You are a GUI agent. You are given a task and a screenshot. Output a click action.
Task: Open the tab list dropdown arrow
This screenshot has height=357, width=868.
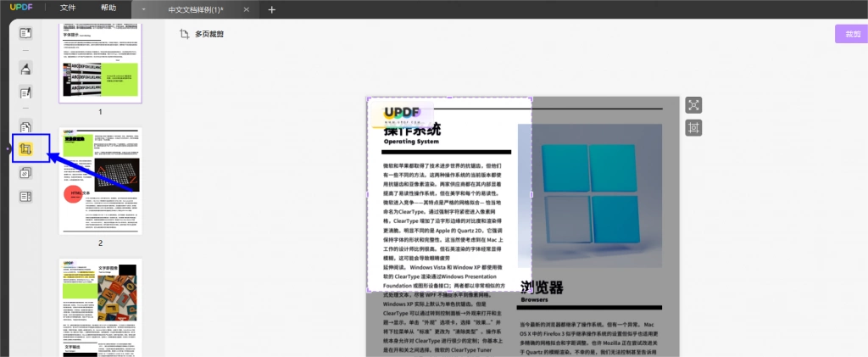pos(143,9)
